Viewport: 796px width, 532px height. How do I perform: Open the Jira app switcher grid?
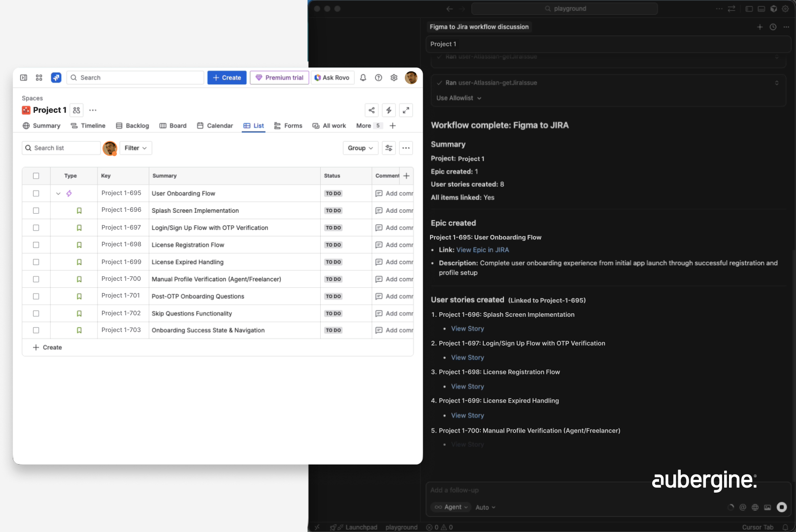click(39, 78)
